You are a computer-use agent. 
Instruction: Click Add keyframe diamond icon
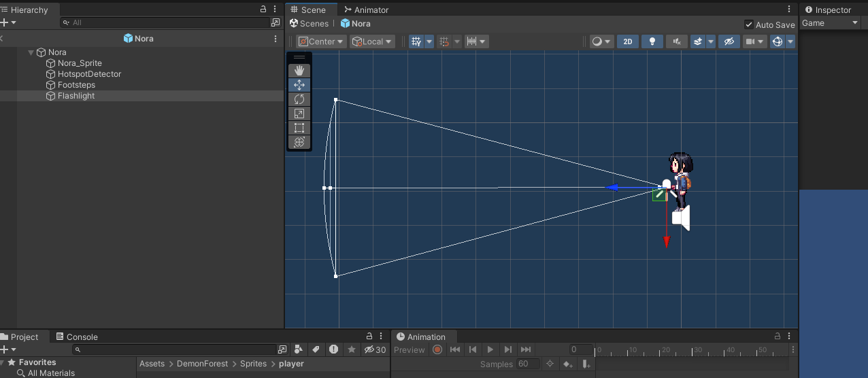pos(568,364)
